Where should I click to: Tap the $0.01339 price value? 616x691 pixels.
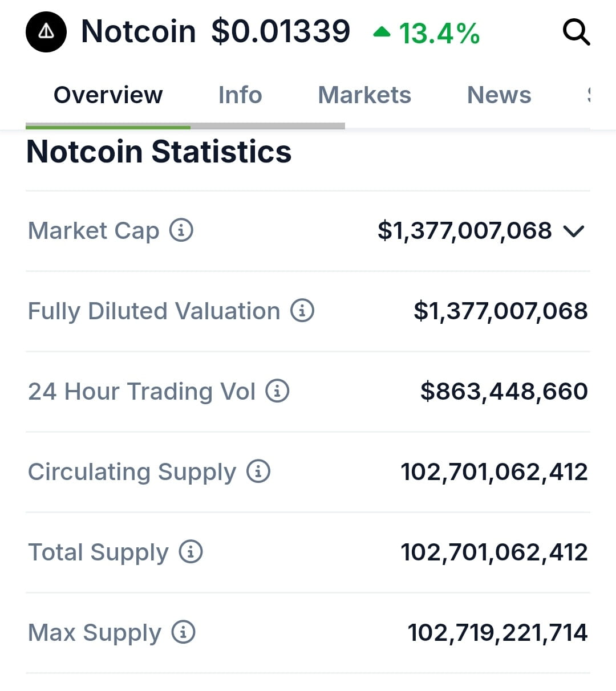pos(281,31)
